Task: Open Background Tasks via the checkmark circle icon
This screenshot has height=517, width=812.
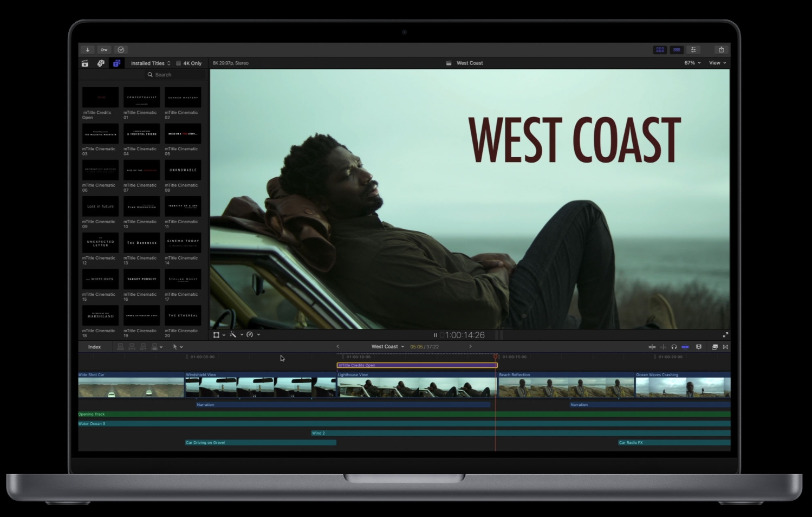Action: point(120,49)
